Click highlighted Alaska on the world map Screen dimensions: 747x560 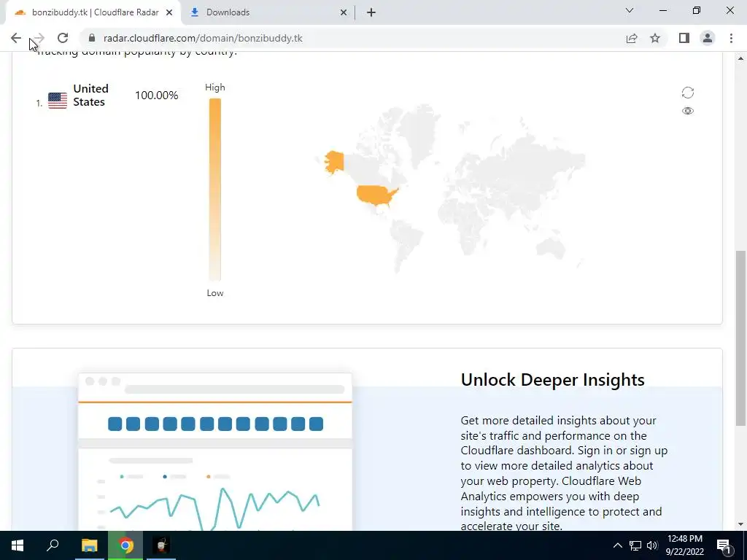334,163
